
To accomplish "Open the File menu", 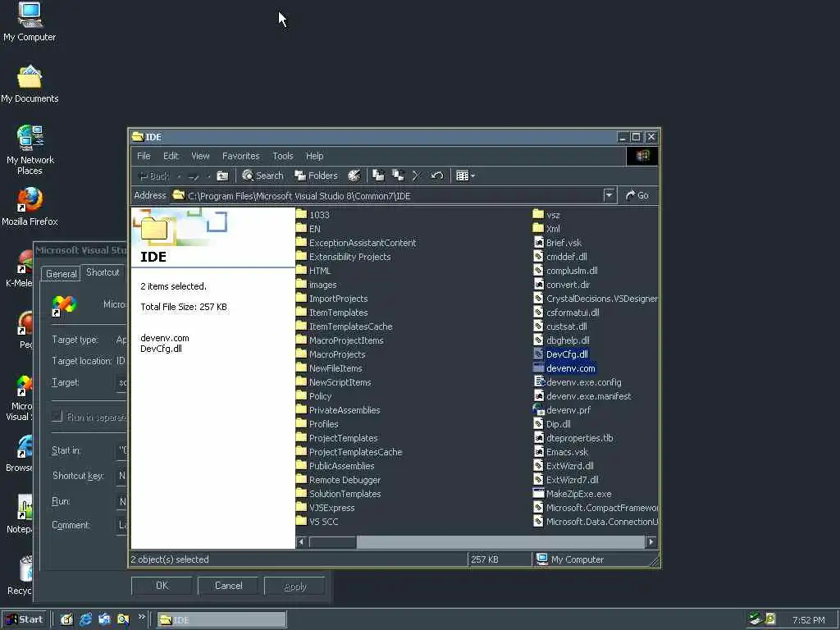I will [x=144, y=156].
